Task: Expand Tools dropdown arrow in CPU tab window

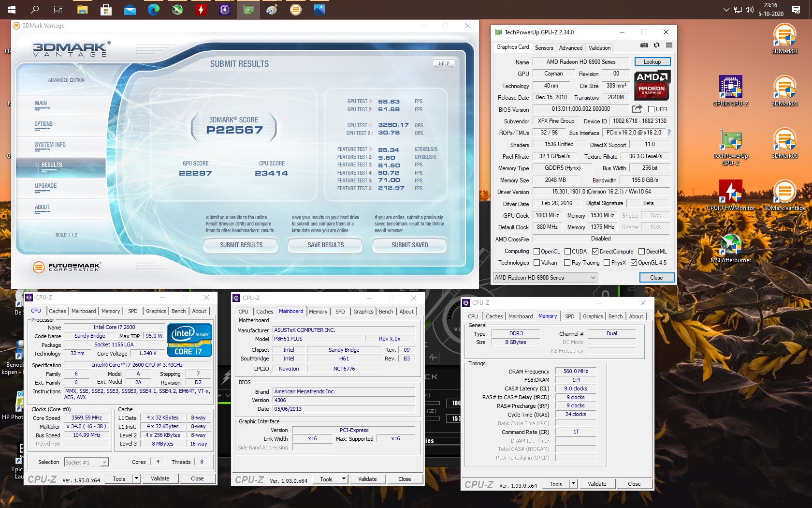Action: click(136, 479)
